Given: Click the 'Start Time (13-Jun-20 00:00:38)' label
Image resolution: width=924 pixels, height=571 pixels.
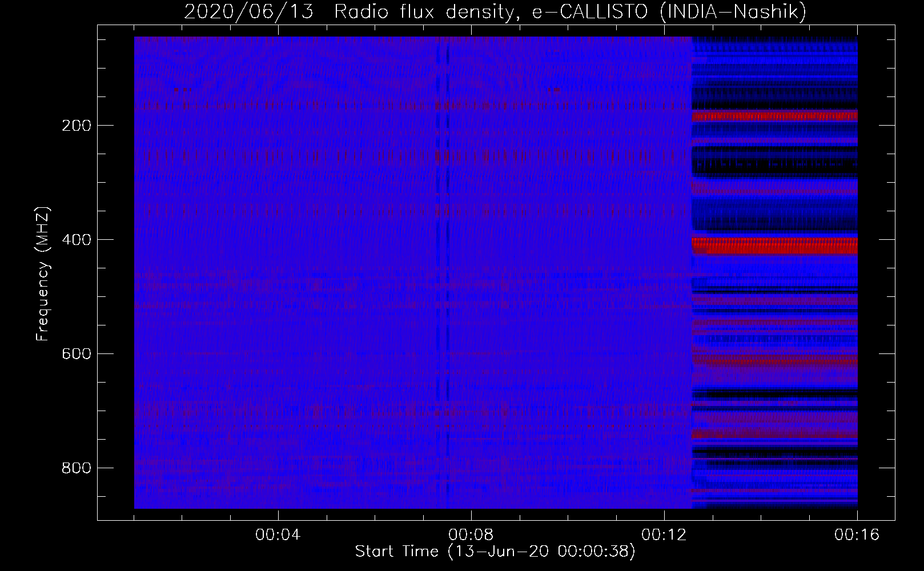Looking at the screenshot, I should (x=495, y=552).
